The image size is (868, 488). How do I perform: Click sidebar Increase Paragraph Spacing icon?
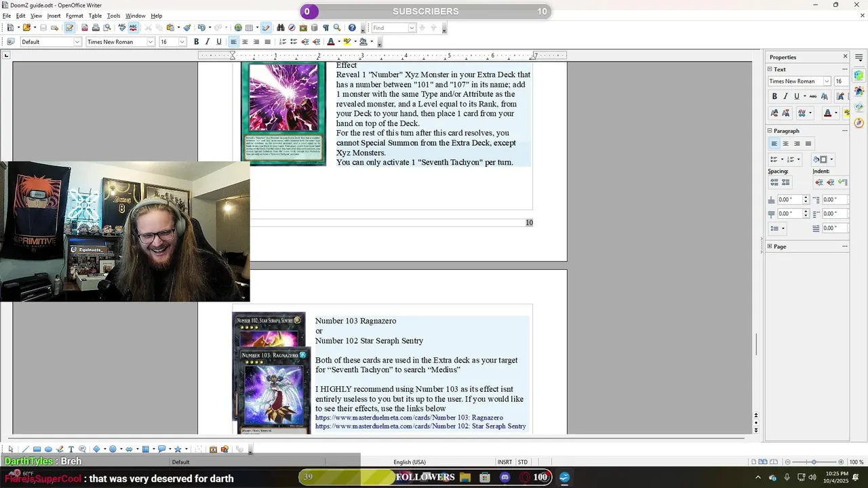coord(774,183)
